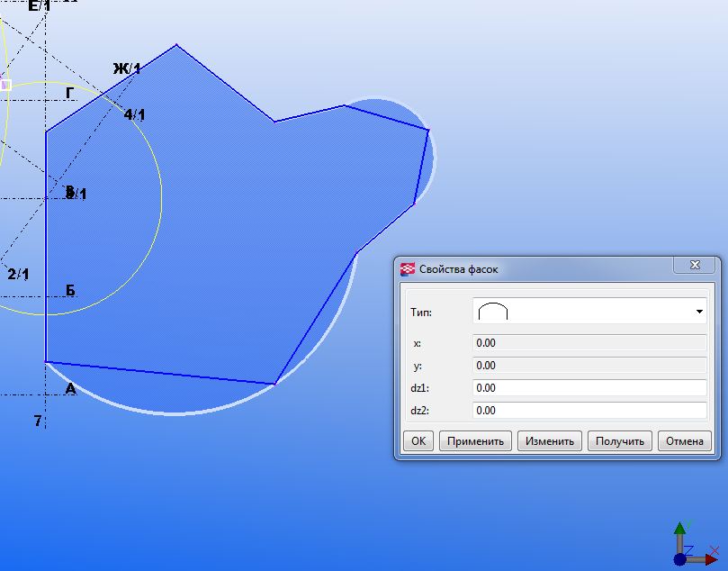Click the x coordinate field

[589, 343]
